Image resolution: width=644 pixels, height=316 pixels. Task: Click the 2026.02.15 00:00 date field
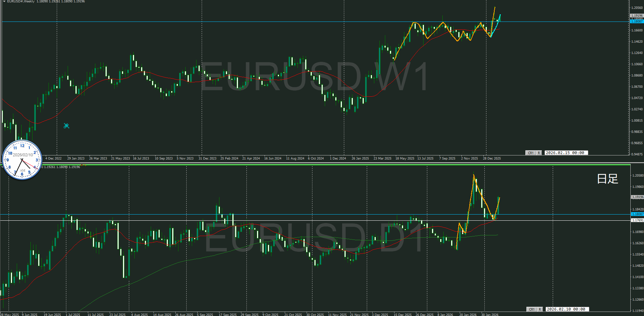click(x=565, y=153)
